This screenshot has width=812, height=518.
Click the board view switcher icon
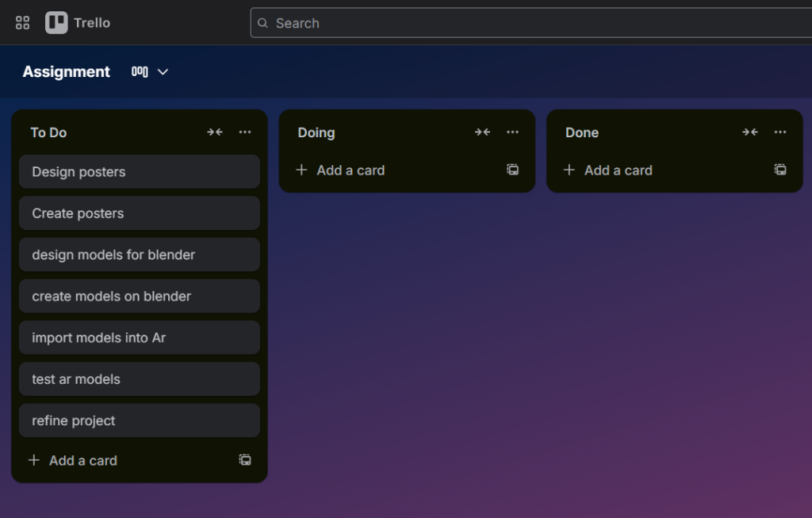[x=140, y=71]
